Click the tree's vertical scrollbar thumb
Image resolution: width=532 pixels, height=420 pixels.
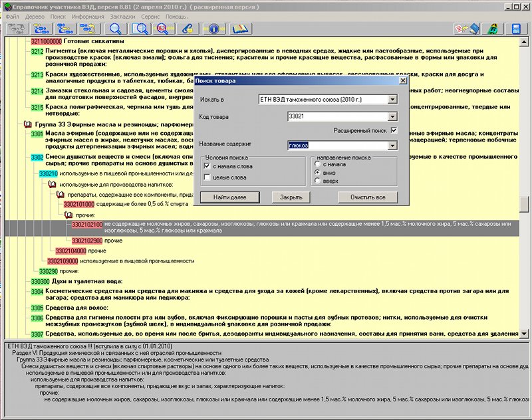[524, 204]
